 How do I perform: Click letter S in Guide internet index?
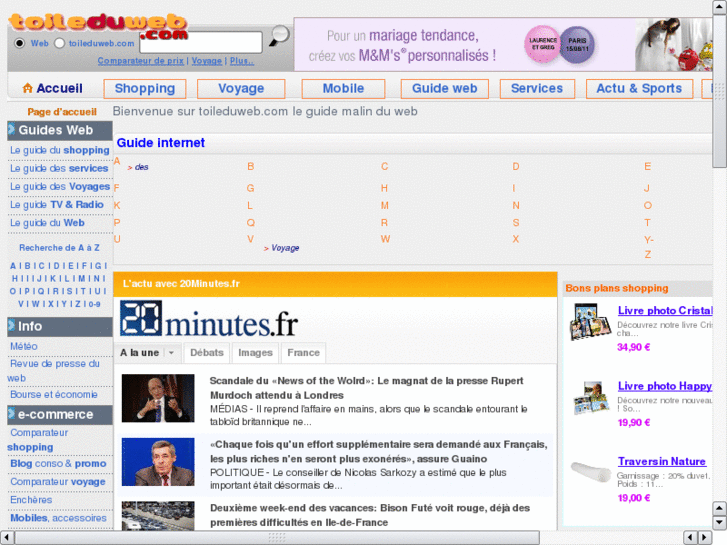point(516,223)
